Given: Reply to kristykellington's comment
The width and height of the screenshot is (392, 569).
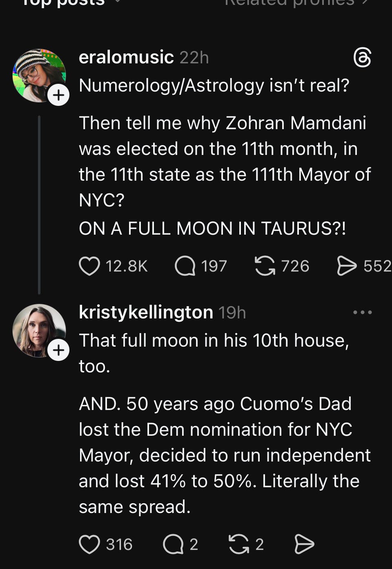Looking at the screenshot, I should coord(174,544).
